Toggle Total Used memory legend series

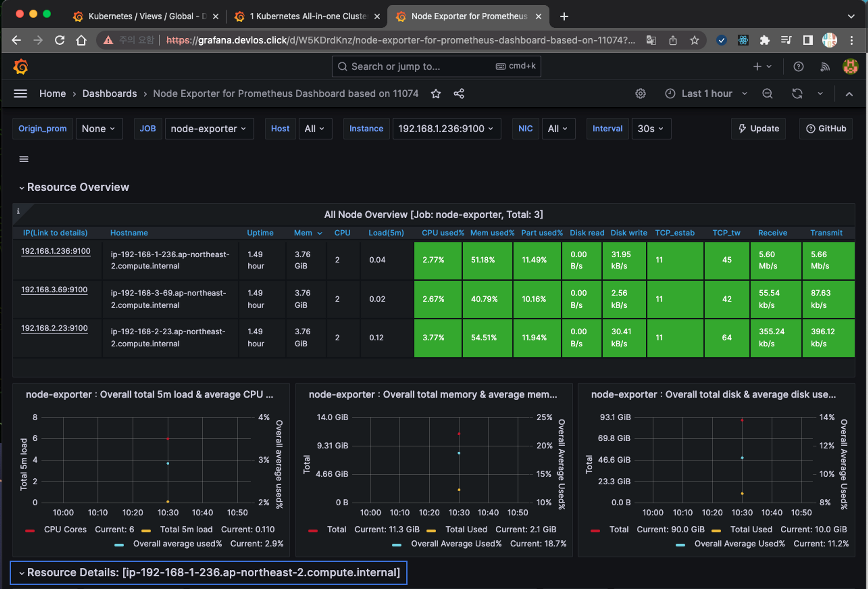point(466,529)
